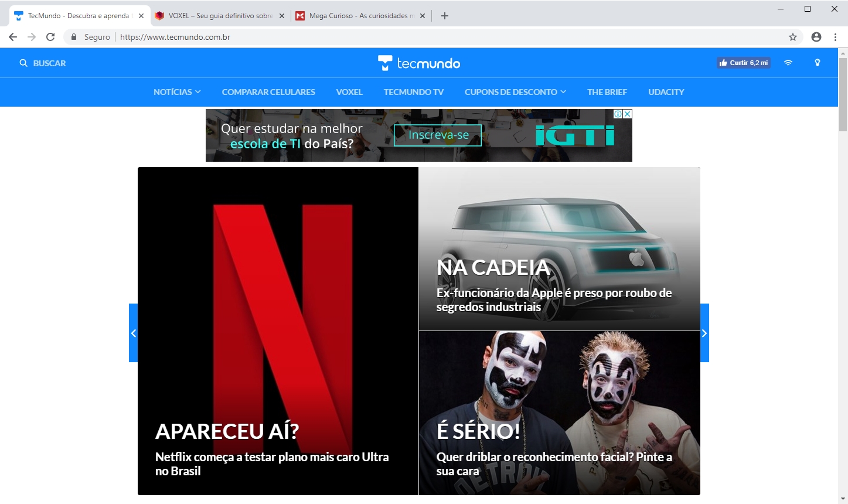This screenshot has width=848, height=504.
Task: Click the next slide arrow of carousel
Action: tap(704, 333)
